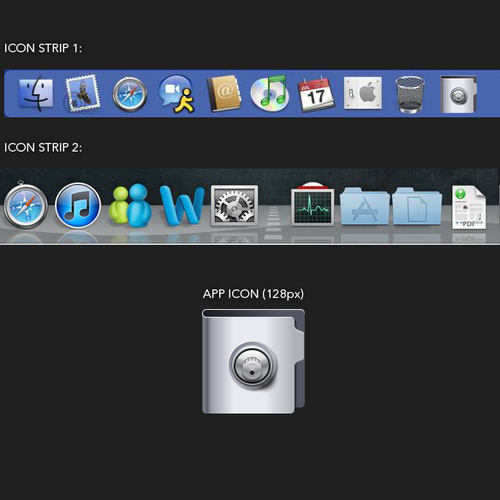500x500 pixels.
Task: Launch Microsoft Word blue W icon
Action: (182, 205)
